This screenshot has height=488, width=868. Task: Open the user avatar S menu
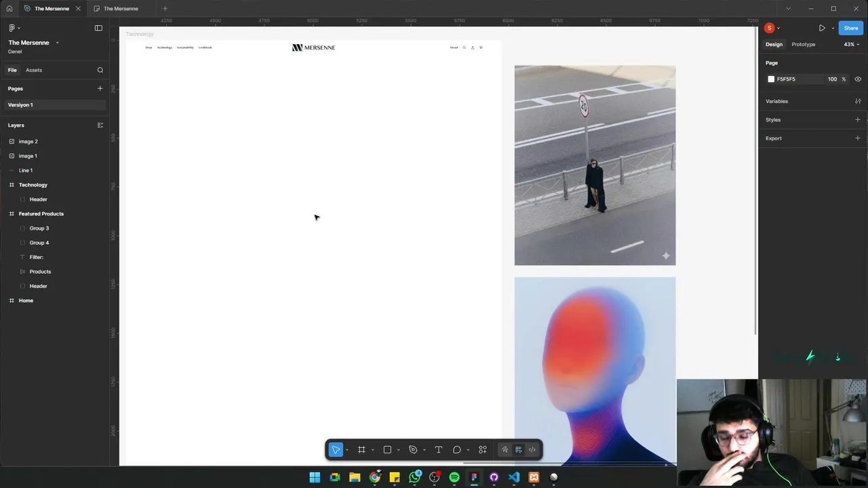pyautogui.click(x=772, y=28)
